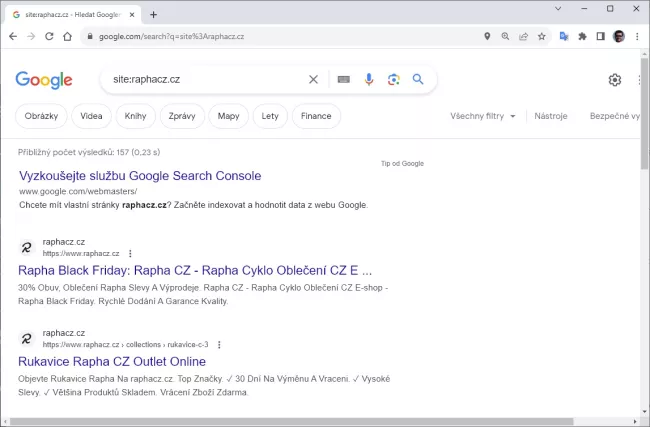This screenshot has width=650, height=427.
Task: Click the horizontal scrollbar thumb
Action: click(291, 422)
